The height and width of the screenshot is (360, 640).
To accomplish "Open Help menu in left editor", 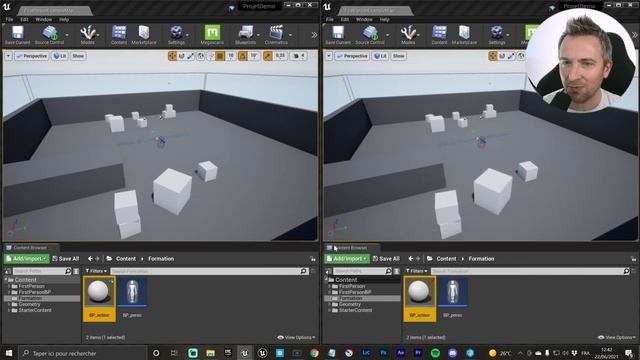I will (x=64, y=19).
